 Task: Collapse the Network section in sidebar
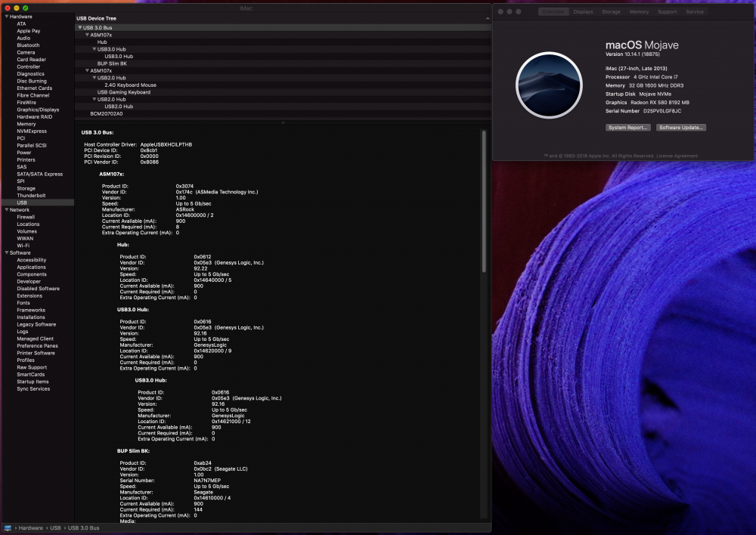(7, 209)
